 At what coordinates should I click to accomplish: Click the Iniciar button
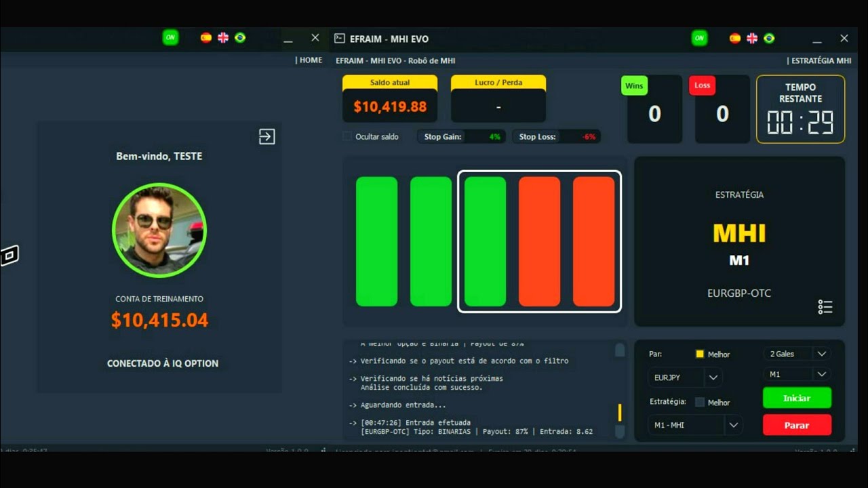point(797,398)
